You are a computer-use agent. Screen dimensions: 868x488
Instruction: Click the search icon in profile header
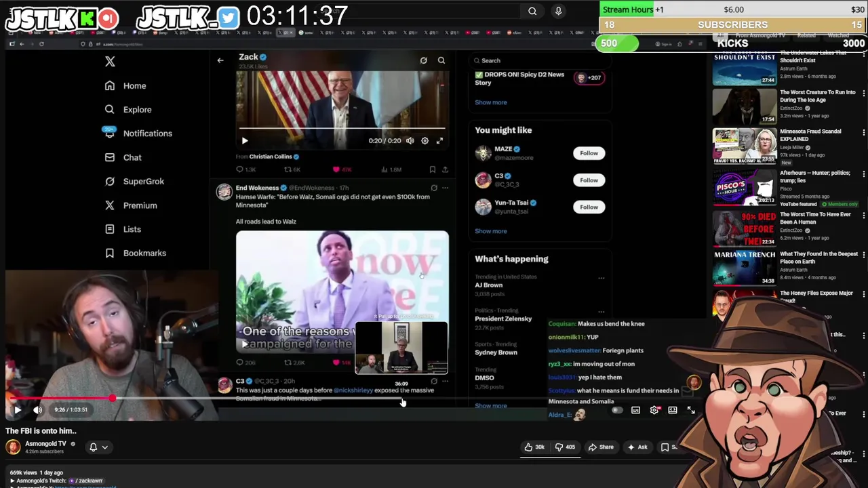point(441,60)
